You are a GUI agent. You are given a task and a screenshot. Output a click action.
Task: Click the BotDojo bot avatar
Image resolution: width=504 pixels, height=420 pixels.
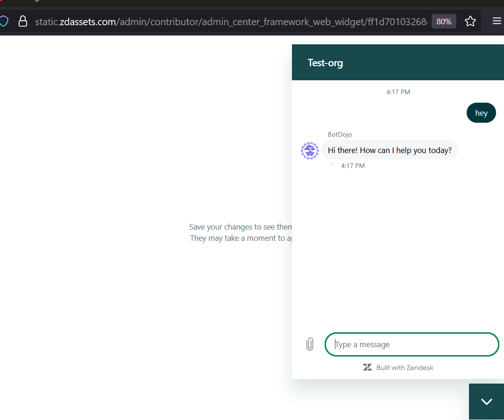pos(310,151)
